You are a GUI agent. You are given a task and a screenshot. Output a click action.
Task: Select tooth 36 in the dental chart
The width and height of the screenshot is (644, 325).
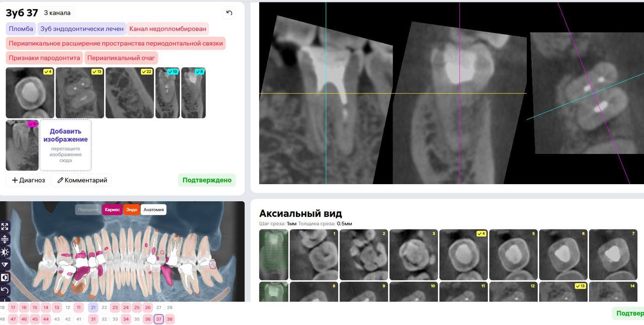coord(147,319)
